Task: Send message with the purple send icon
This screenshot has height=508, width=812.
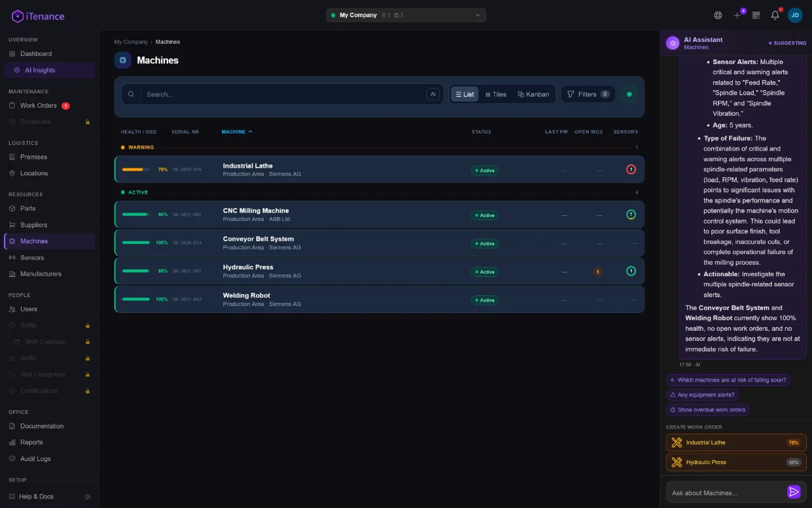Action: (794, 492)
